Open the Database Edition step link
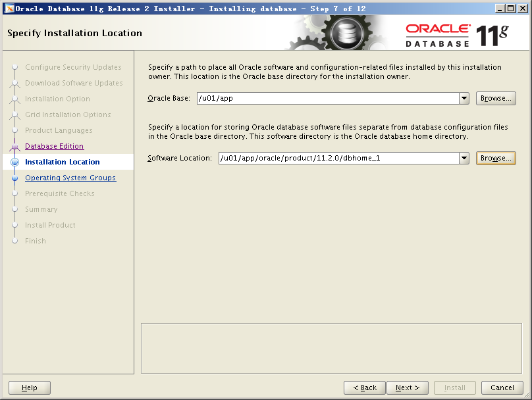This screenshot has height=400, width=532. 54,146
